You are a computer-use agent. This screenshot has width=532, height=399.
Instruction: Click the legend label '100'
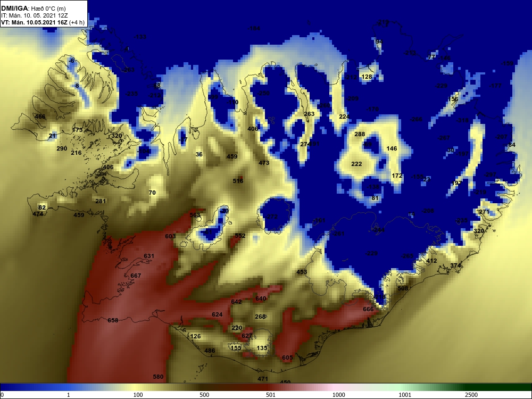tap(138, 395)
